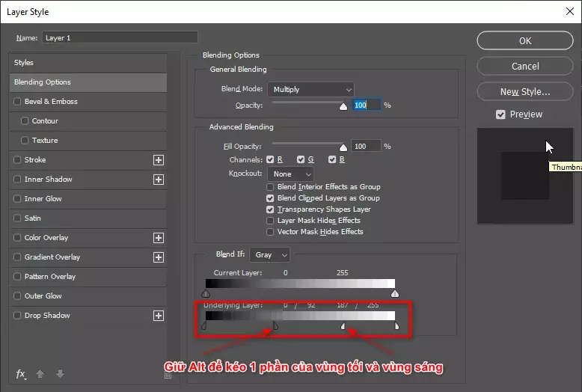This screenshot has height=392, width=582.
Task: Uncheck Transparency Shapes Layer
Action: tap(270, 209)
